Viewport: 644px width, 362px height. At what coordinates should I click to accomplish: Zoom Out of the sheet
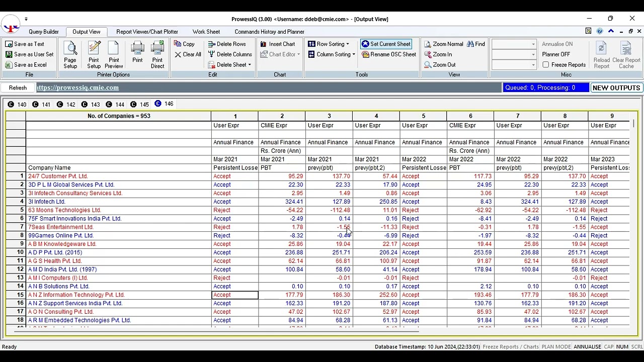[x=439, y=65]
